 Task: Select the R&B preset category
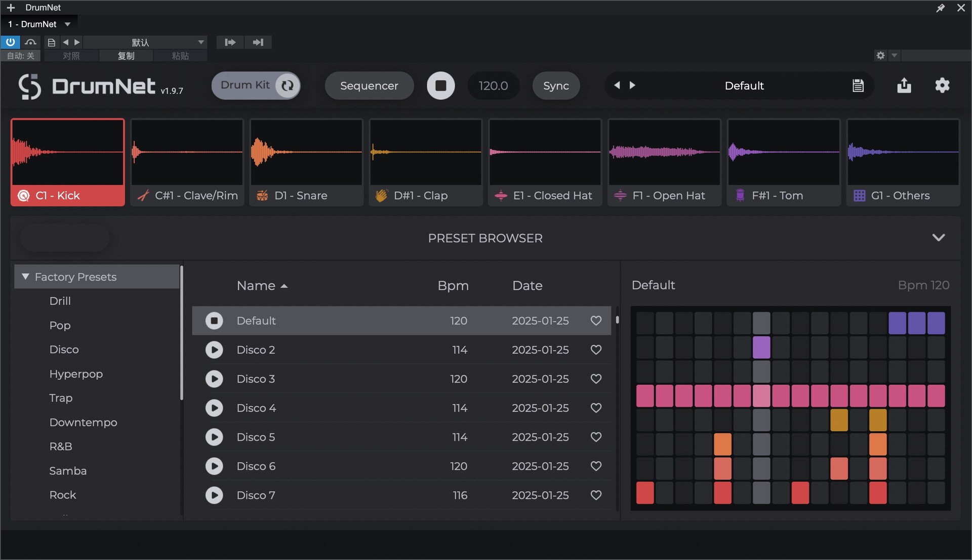tap(61, 447)
